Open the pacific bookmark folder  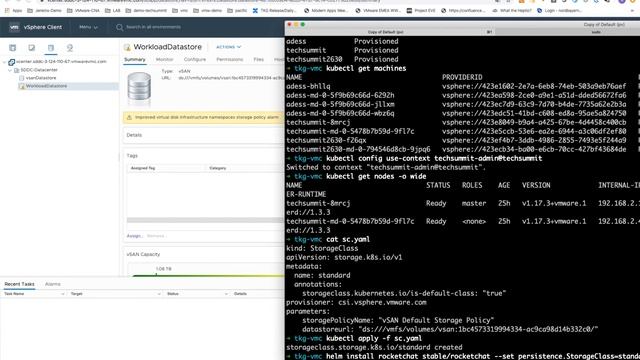pyautogui.click(x=237, y=11)
